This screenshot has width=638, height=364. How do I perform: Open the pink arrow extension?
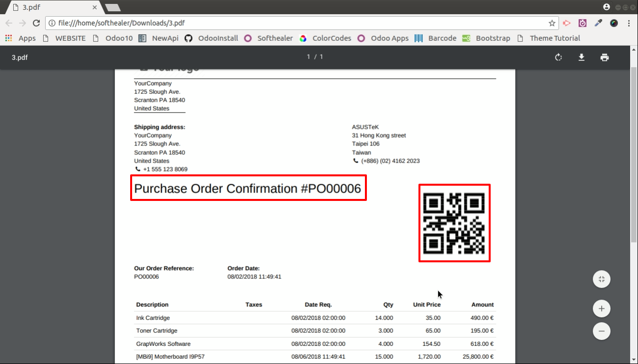click(x=567, y=23)
